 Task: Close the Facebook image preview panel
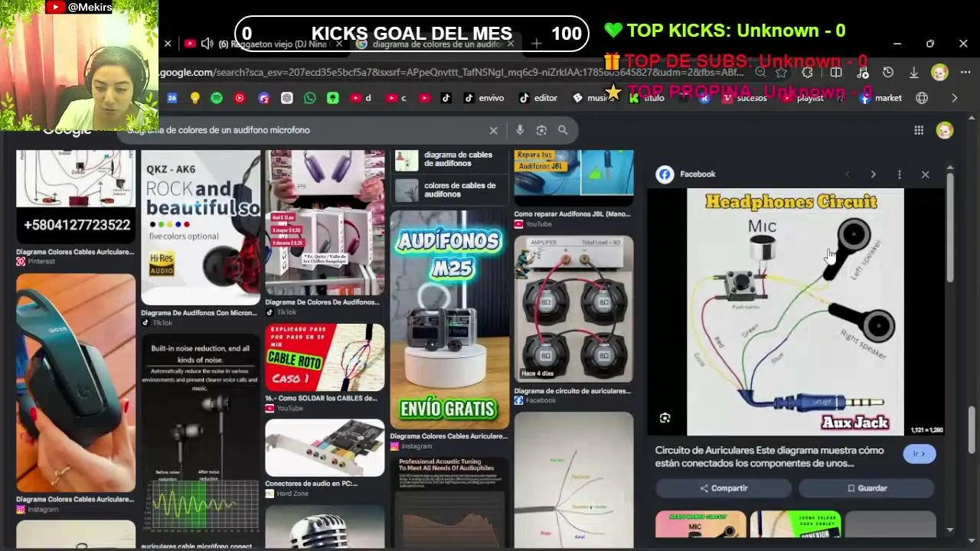point(925,174)
